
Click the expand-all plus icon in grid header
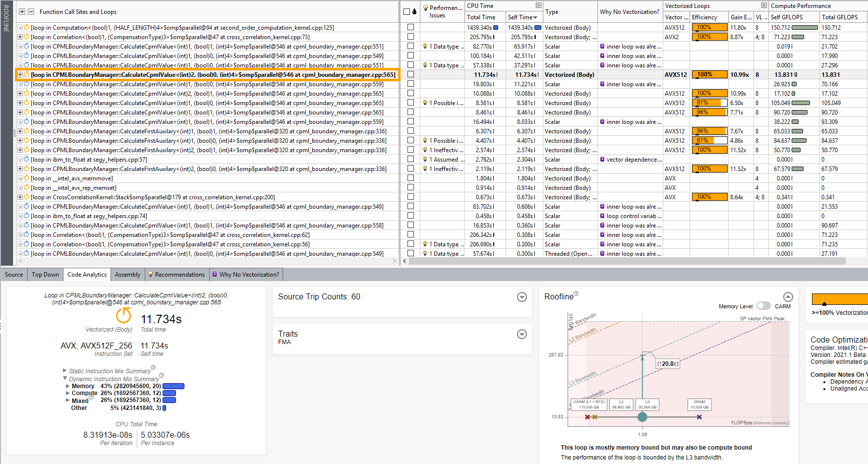pos(22,11)
